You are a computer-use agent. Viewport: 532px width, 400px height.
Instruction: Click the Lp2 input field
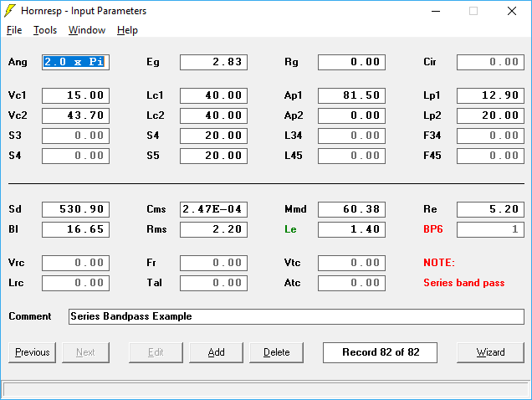point(491,115)
